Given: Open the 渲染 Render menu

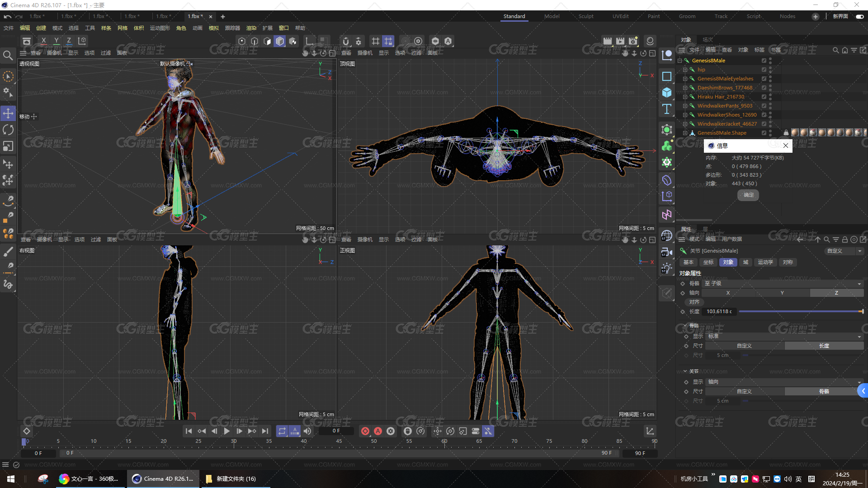Looking at the screenshot, I should click(x=251, y=28).
